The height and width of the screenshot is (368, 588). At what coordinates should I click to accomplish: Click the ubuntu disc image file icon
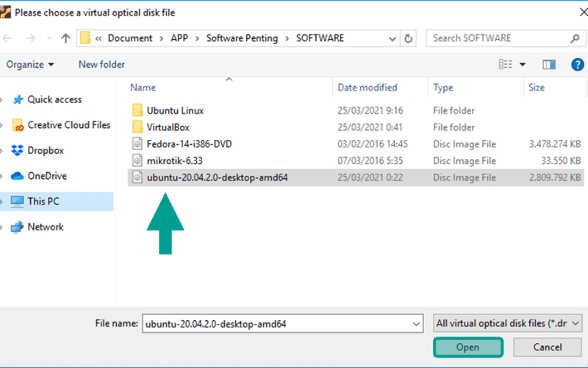[137, 177]
